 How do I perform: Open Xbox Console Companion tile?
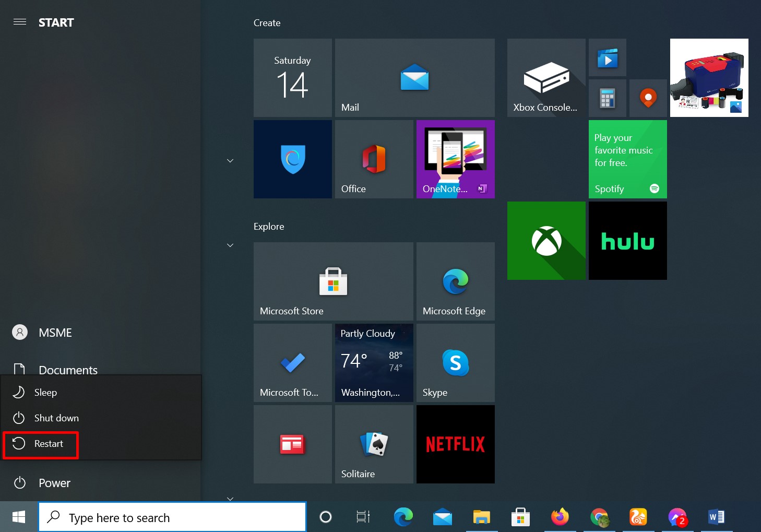[546, 78]
